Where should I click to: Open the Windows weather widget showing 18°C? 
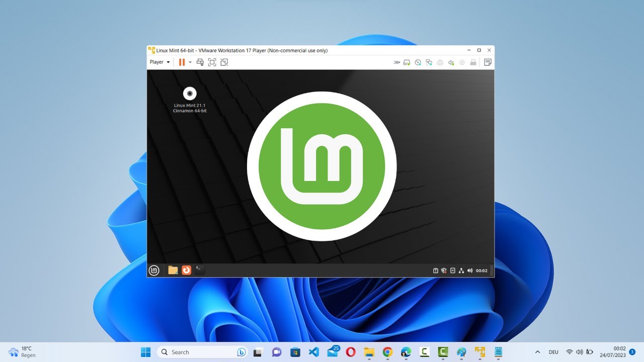click(22, 352)
